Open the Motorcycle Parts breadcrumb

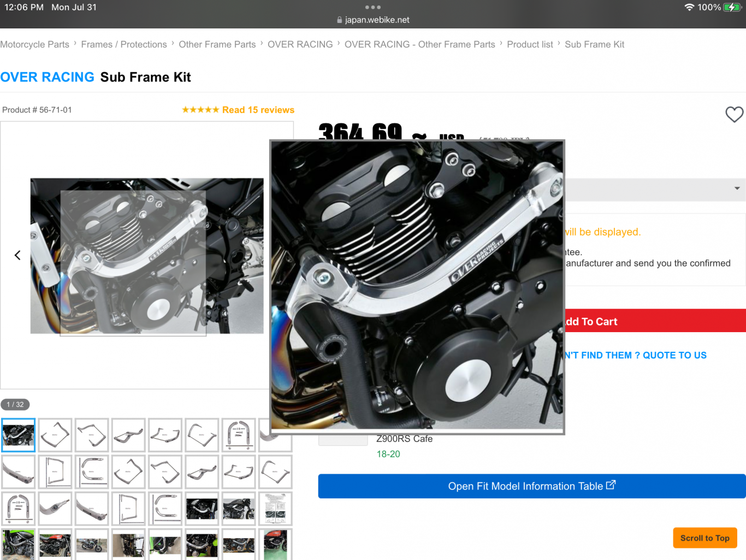[35, 45]
